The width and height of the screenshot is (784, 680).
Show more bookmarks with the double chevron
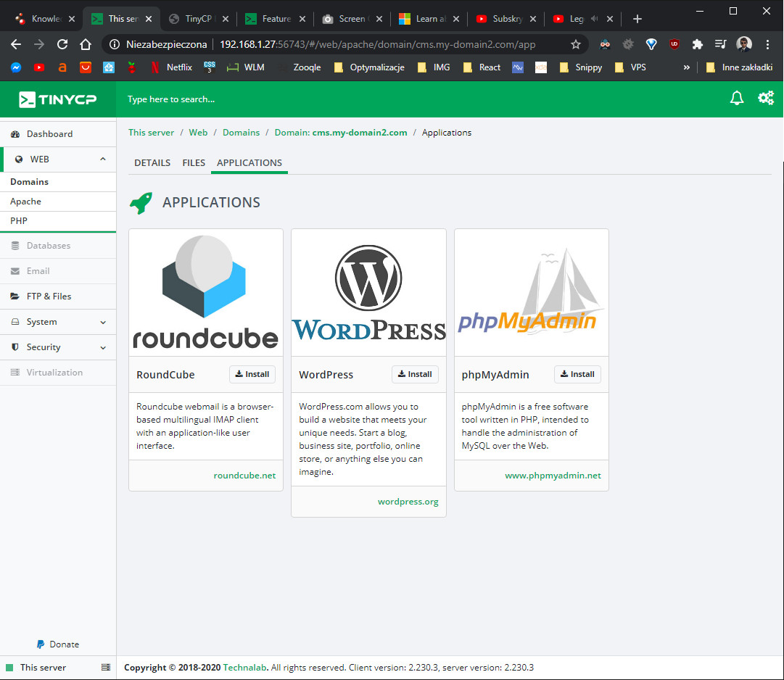pos(687,67)
